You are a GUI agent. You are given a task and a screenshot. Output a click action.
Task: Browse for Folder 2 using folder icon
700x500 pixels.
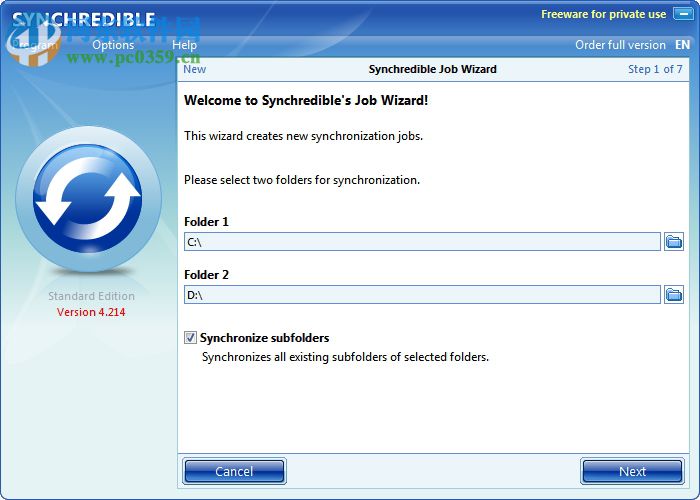(x=674, y=295)
